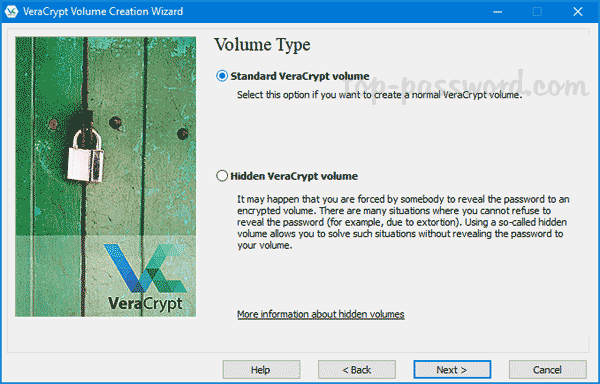Click the VeraCrypt icon in title bar
The height and width of the screenshot is (384, 600).
point(11,11)
